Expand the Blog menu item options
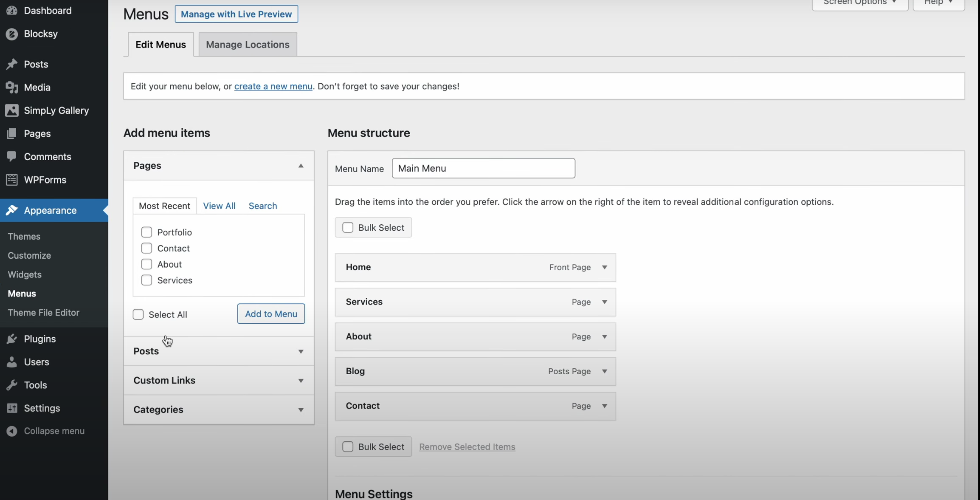980x500 pixels. (604, 372)
